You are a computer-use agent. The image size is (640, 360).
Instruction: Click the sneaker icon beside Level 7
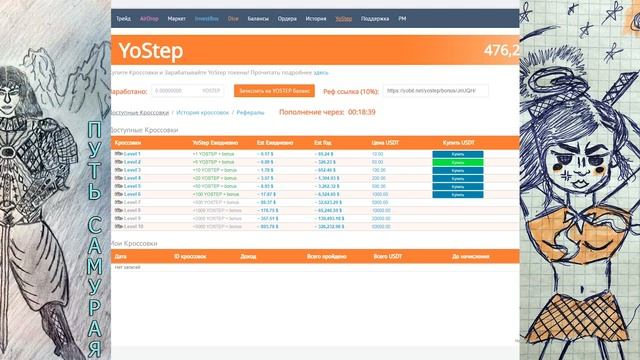pos(119,202)
